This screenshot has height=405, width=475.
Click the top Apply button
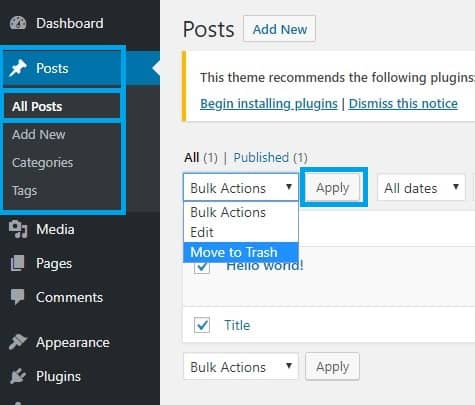[333, 187]
